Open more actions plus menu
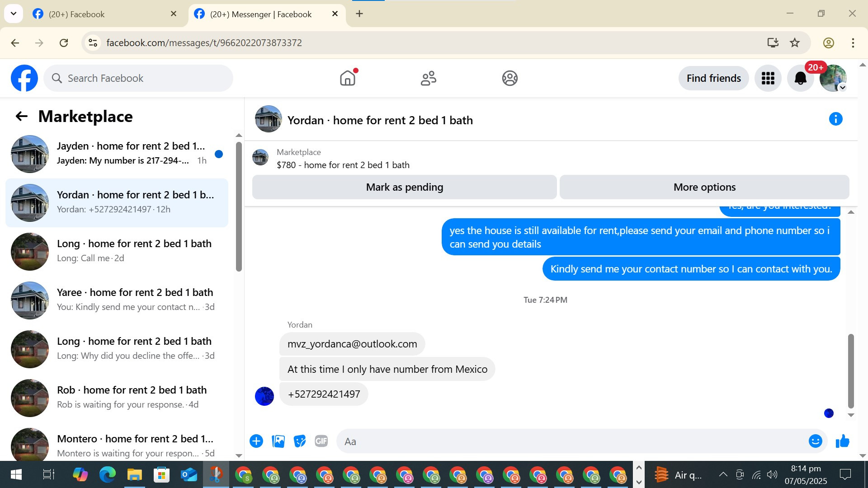 click(256, 441)
